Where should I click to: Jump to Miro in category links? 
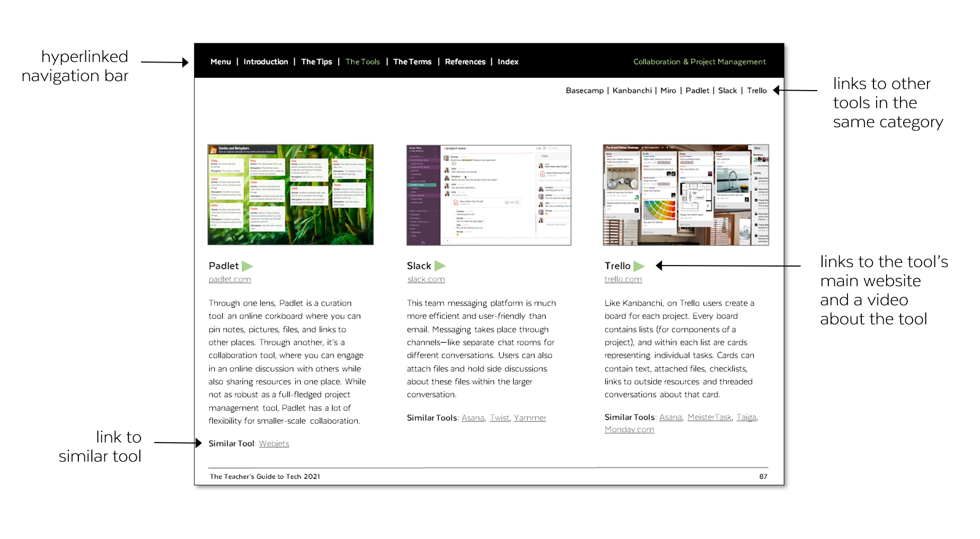pos(668,91)
